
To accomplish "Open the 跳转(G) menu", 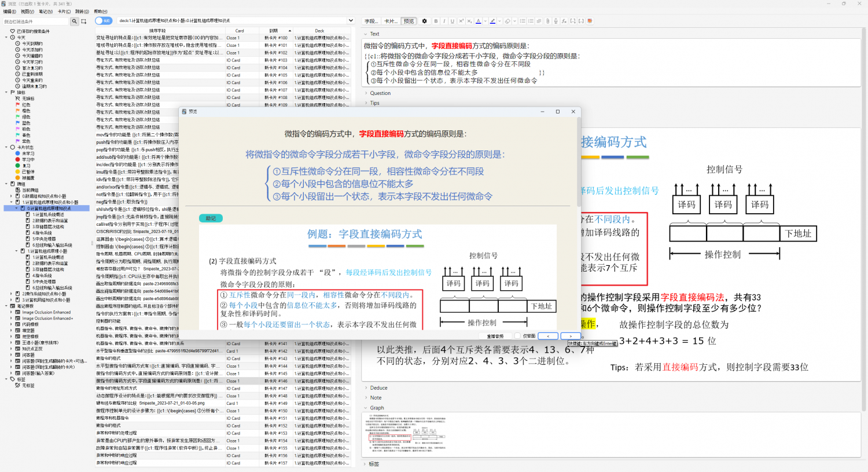I will (83, 12).
